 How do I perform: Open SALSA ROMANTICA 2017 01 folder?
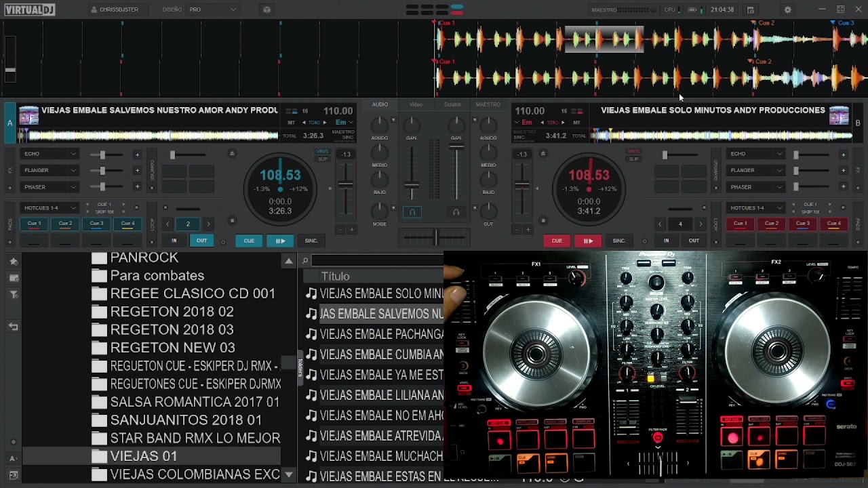pyautogui.click(x=186, y=402)
